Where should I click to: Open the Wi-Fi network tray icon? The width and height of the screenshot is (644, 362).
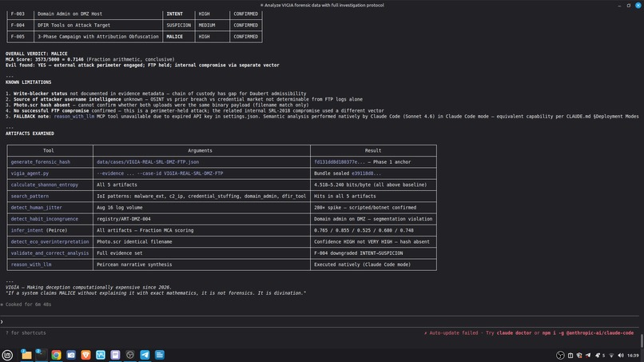[x=611, y=356]
